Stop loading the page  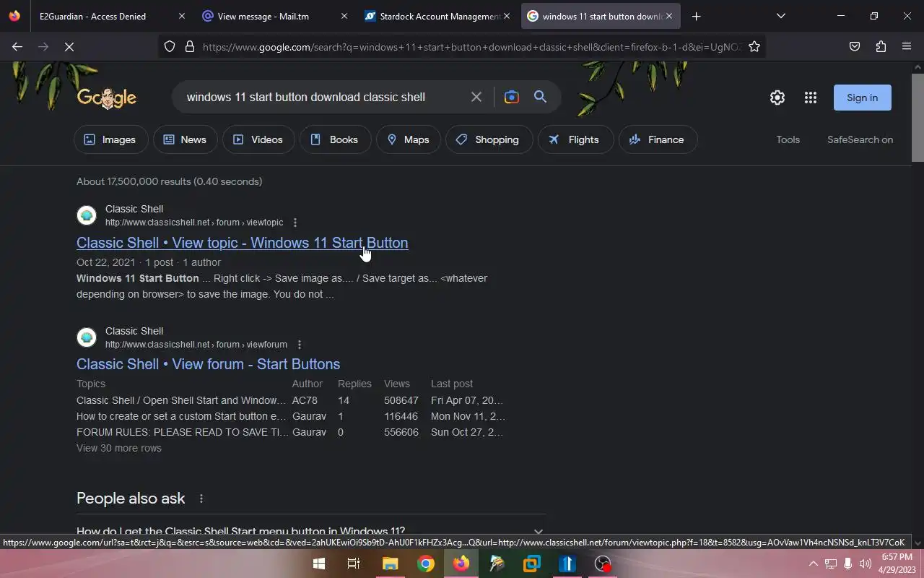[69, 46]
